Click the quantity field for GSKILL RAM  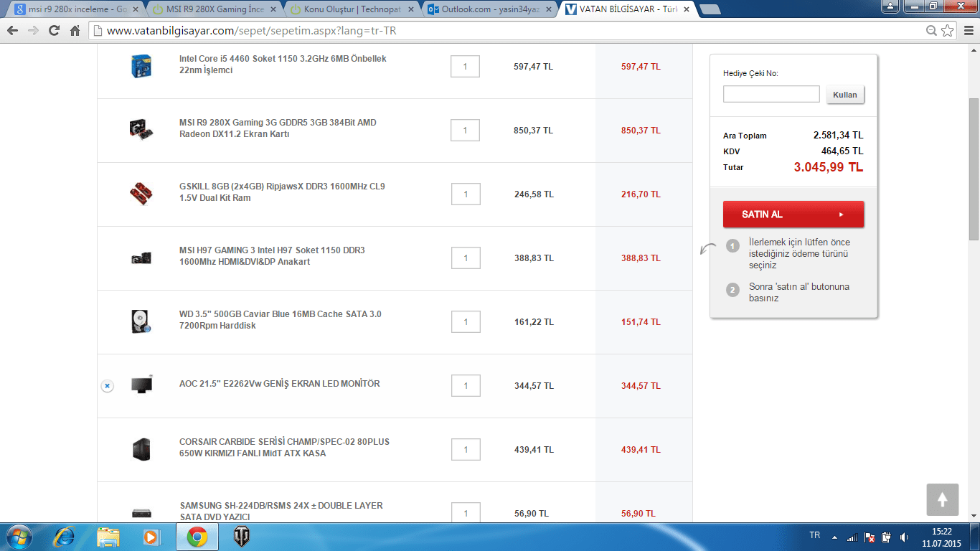[466, 194]
